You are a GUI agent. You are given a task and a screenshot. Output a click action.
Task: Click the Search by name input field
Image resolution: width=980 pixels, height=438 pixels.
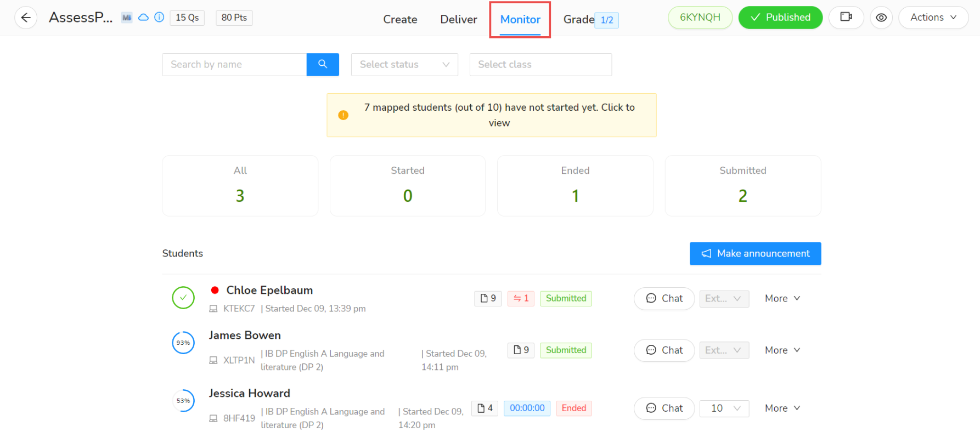click(x=234, y=64)
